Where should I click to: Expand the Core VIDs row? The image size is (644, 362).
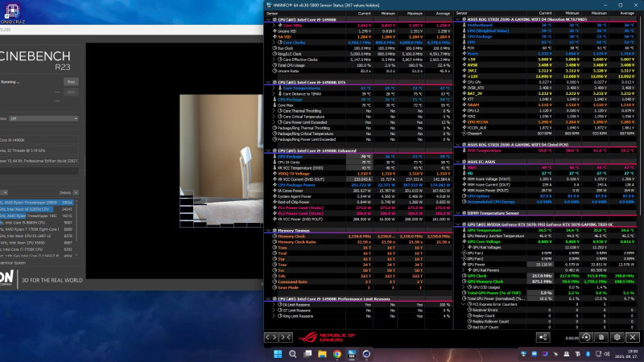pos(274,26)
